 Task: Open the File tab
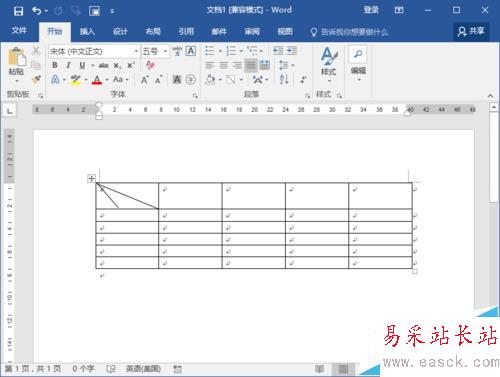coord(19,31)
